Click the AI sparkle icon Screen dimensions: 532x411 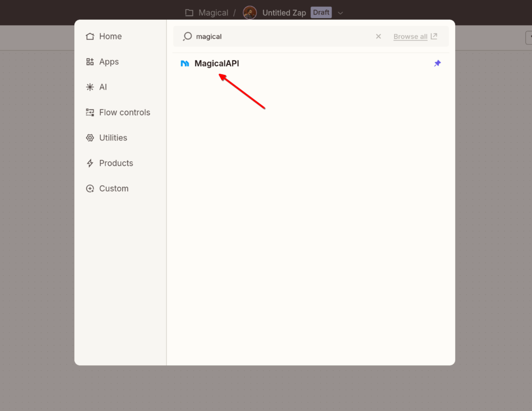click(90, 87)
